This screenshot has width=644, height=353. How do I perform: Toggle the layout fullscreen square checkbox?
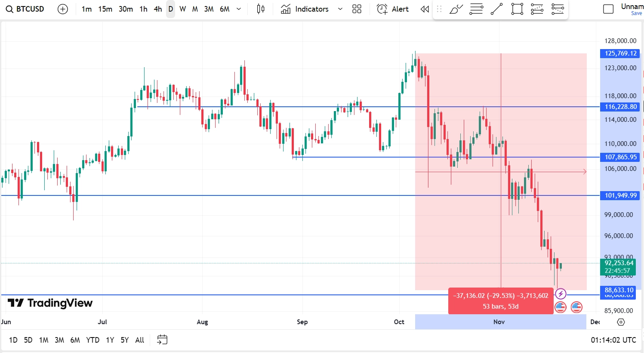pyautogui.click(x=608, y=9)
